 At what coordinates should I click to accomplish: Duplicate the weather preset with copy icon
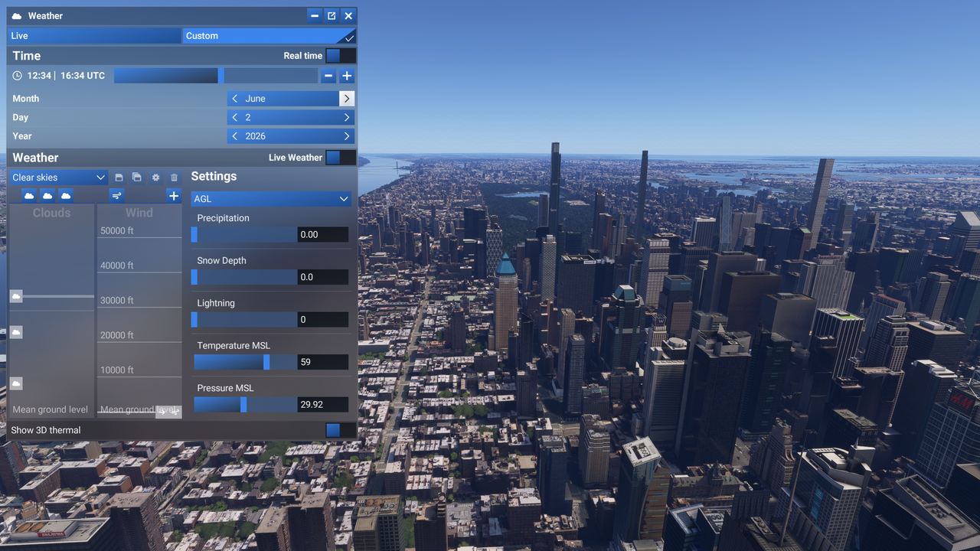click(137, 178)
